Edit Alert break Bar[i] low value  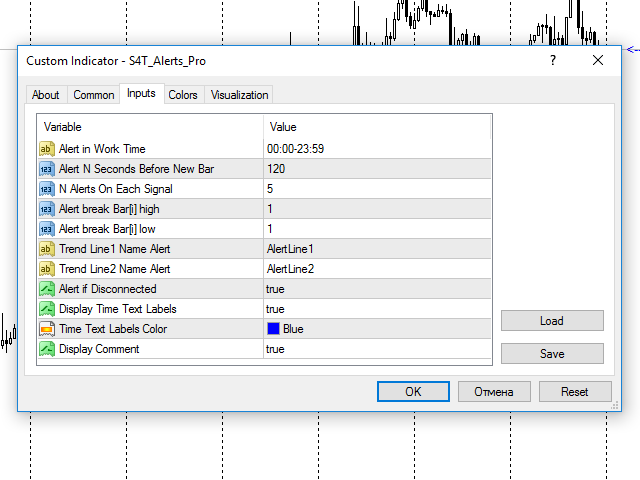pyautogui.click(x=377, y=229)
